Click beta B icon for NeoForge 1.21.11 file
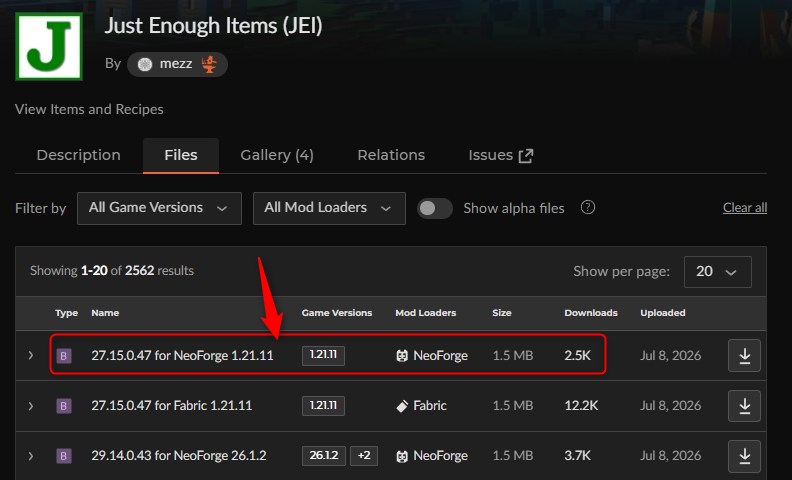Viewport: 792px width, 480px height. [64, 356]
